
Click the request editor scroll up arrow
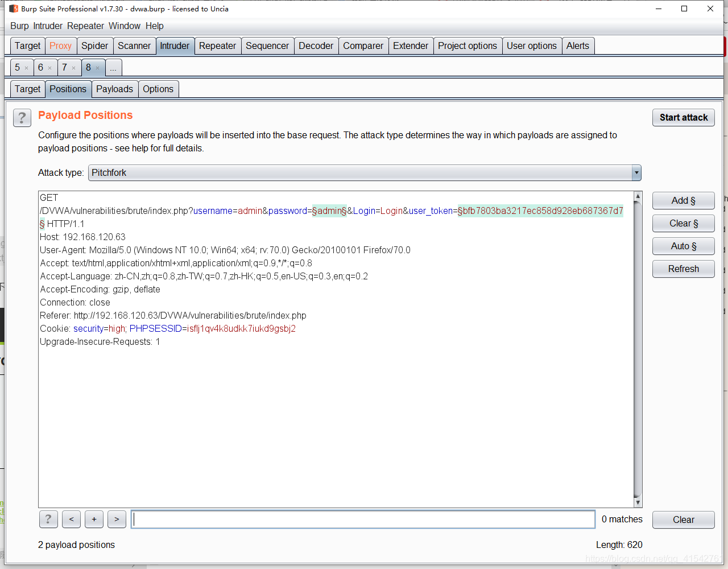[x=638, y=196]
